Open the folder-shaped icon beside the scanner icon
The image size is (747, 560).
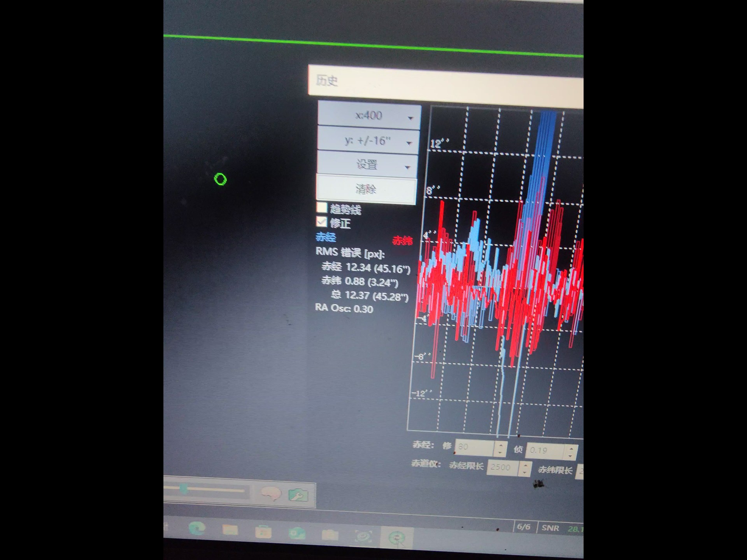coord(330,535)
